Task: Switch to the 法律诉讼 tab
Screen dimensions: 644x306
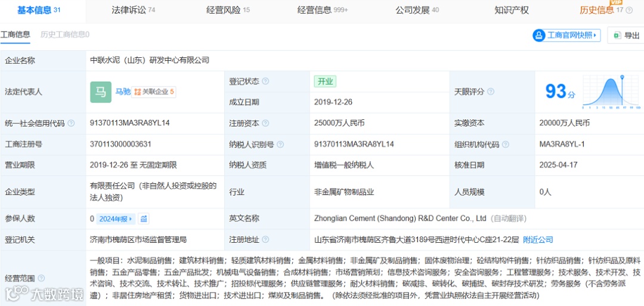Action: click(134, 10)
